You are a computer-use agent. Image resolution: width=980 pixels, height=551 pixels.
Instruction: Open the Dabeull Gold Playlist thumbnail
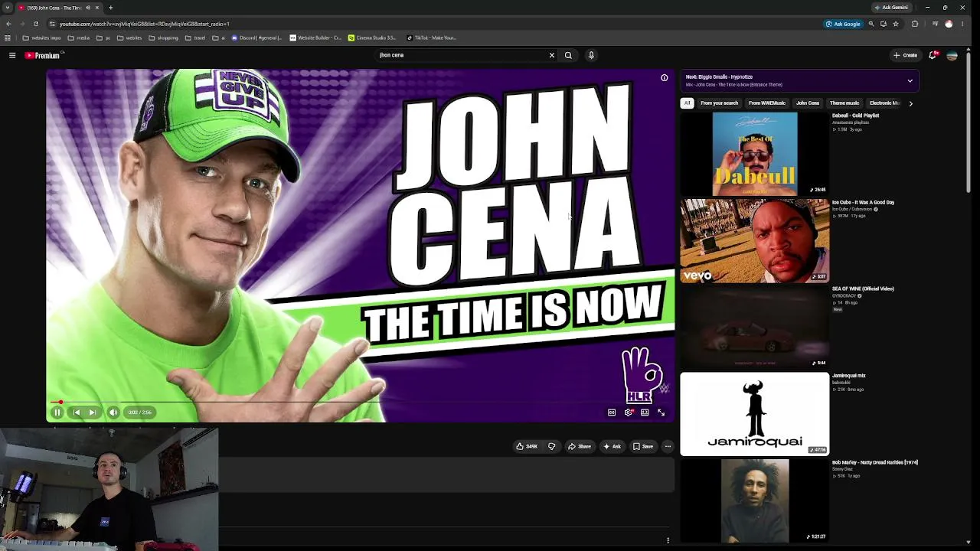(x=755, y=154)
